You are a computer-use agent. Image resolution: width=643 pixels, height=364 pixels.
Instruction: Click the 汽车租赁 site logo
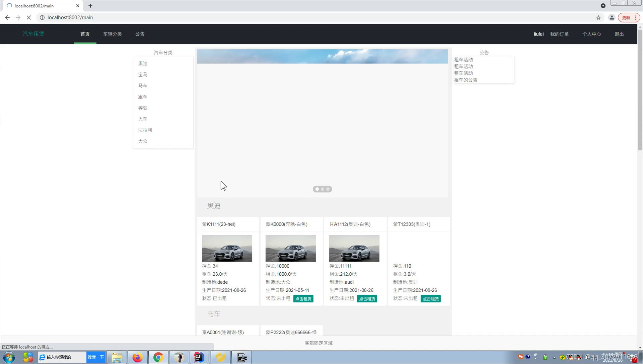pyautogui.click(x=33, y=34)
